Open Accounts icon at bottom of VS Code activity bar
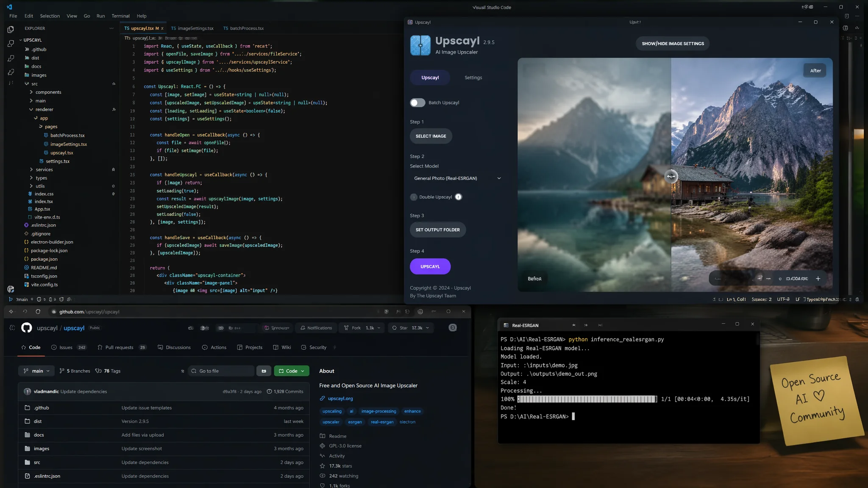 point(11,289)
